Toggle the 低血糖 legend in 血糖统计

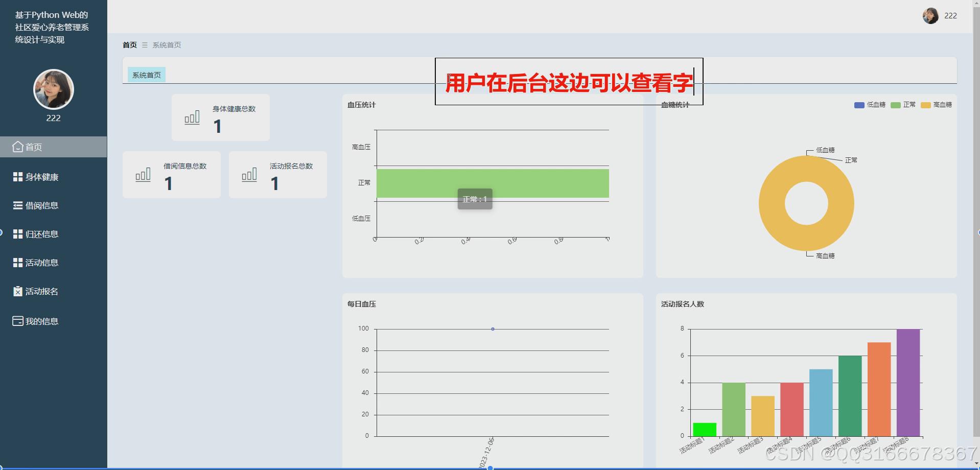(870, 104)
